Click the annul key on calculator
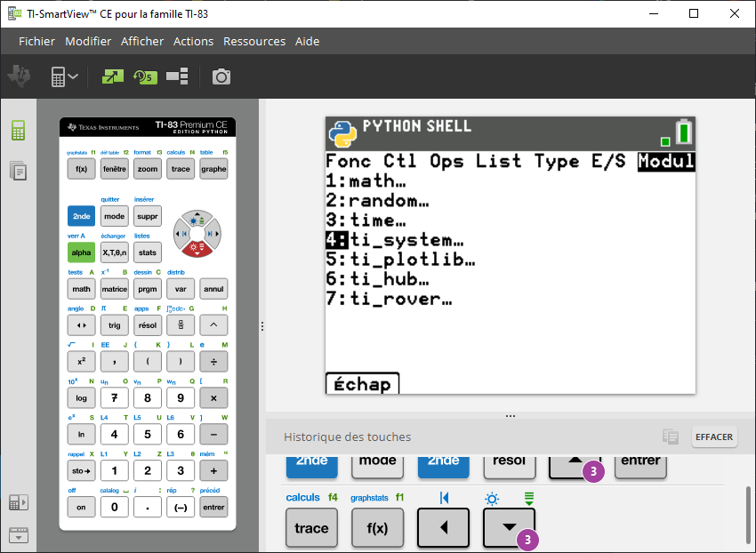The height and width of the screenshot is (553, 756). tap(213, 289)
